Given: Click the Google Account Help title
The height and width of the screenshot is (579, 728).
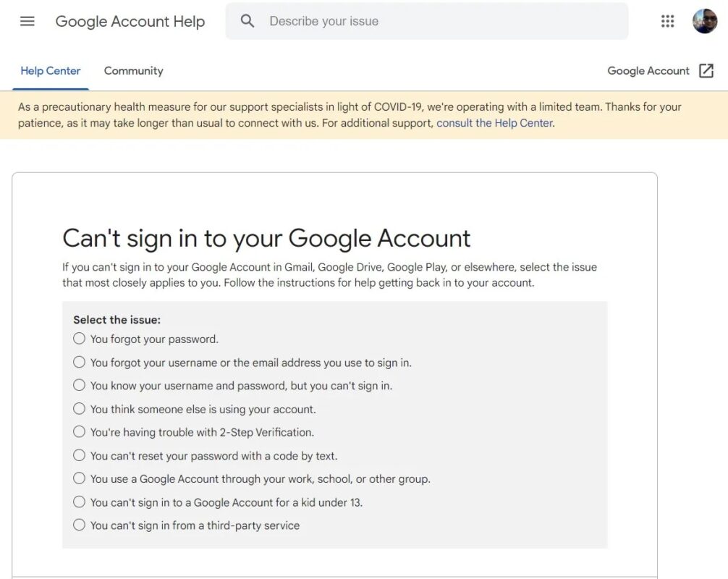Looking at the screenshot, I should 130,21.
